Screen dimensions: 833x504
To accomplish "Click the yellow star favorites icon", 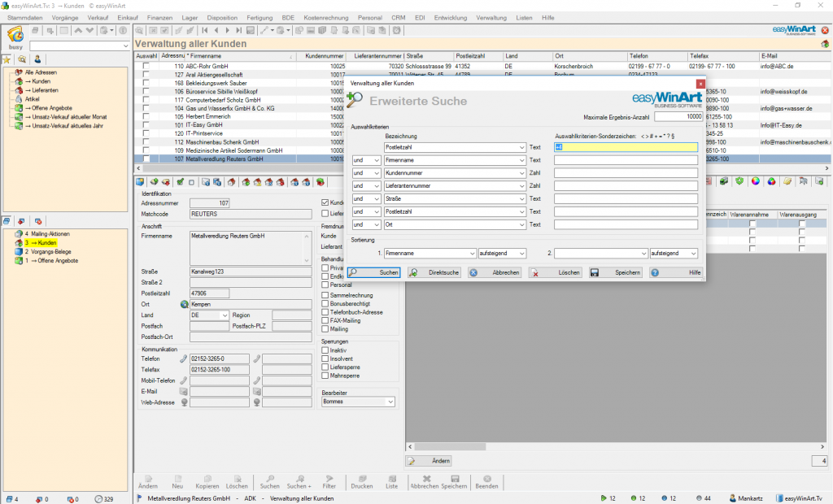I will tap(7, 59).
